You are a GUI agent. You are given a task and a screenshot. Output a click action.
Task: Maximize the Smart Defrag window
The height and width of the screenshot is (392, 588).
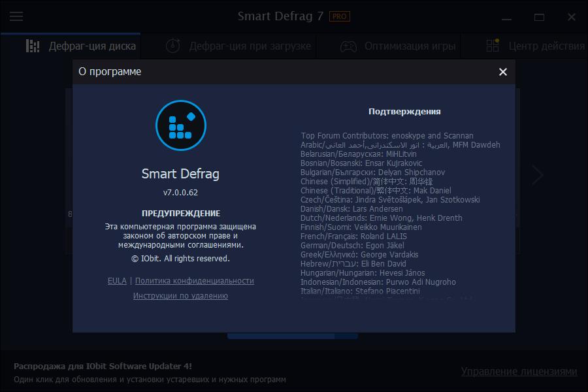click(539, 17)
